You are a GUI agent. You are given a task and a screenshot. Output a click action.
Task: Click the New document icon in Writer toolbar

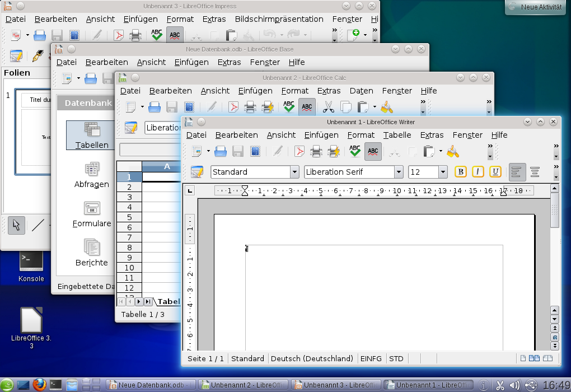pyautogui.click(x=197, y=152)
